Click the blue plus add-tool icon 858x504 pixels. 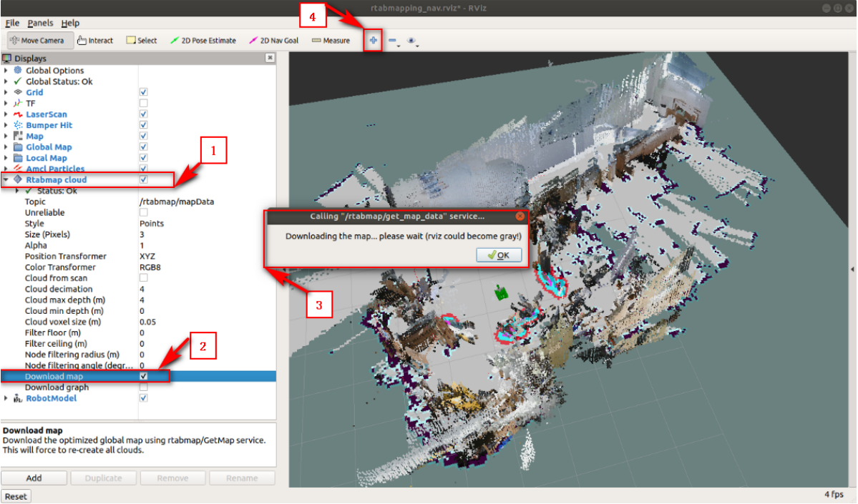pyautogui.click(x=373, y=41)
